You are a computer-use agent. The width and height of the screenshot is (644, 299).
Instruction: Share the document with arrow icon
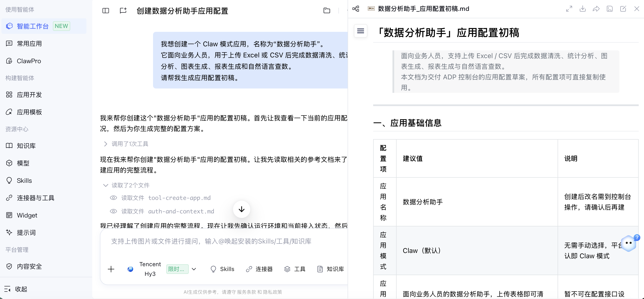pyautogui.click(x=596, y=9)
